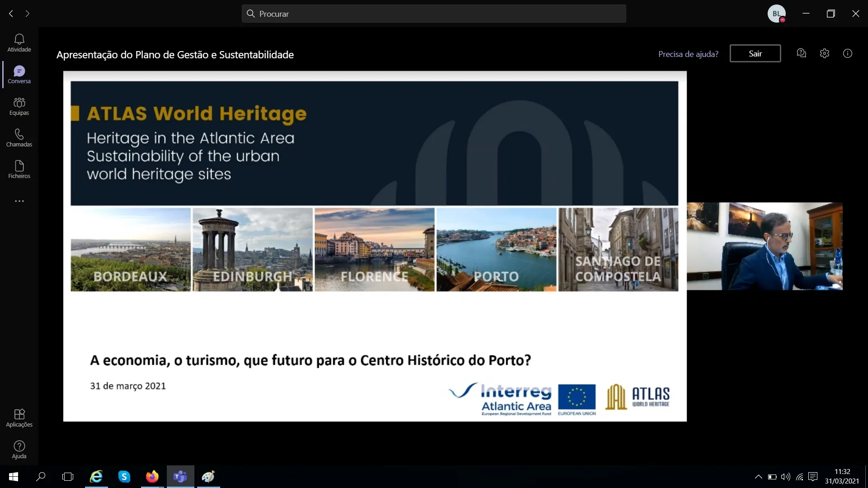
Task: Open Chamadas calls panel
Action: pos(19,138)
